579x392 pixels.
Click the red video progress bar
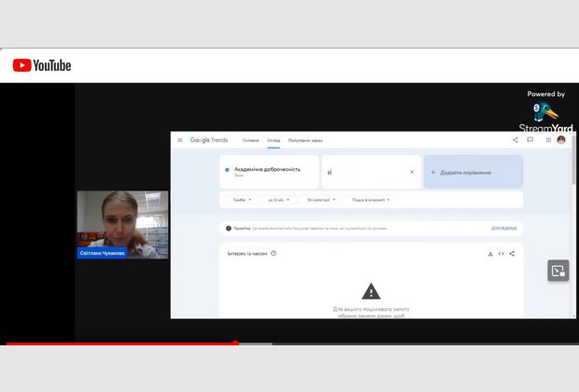[x=121, y=343]
